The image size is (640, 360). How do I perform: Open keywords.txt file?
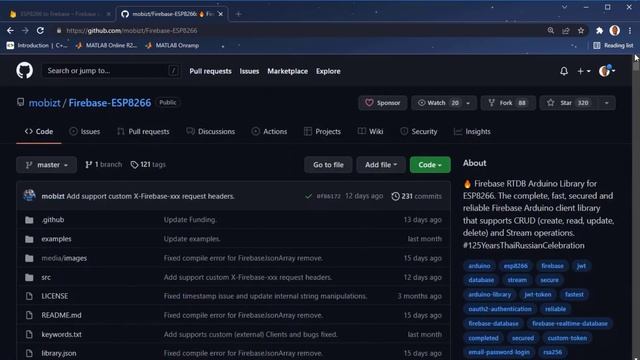pos(61,334)
